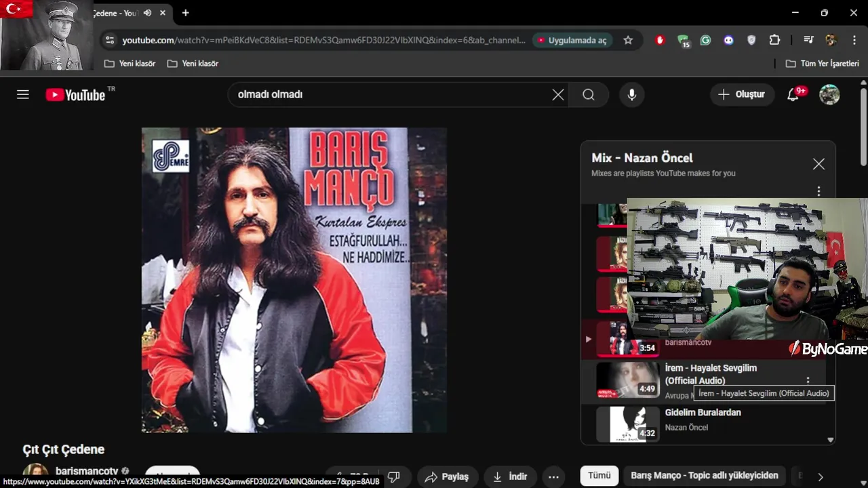Click the İrem - Hayalet Sevgilim title
Image resolution: width=868 pixels, height=488 pixels.
(x=711, y=374)
